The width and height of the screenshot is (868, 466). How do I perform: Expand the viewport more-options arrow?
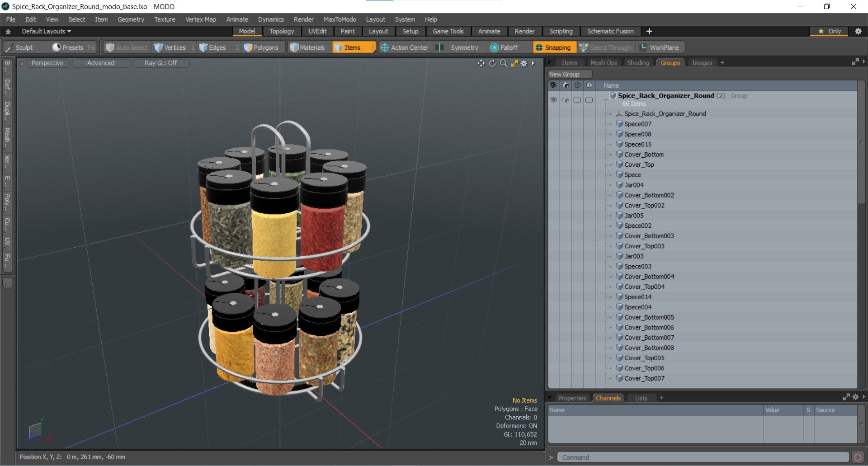[x=533, y=63]
